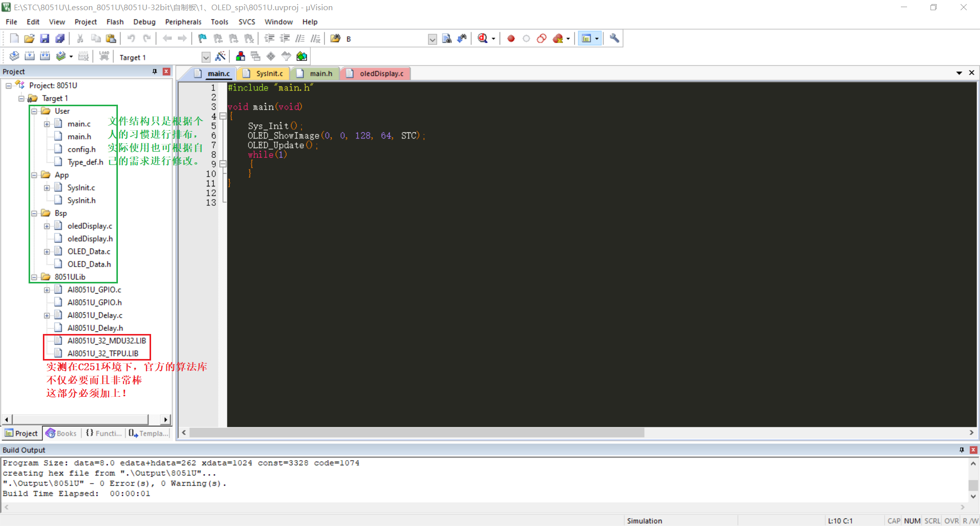
Task: Build target files with the Build icon
Action: pyautogui.click(x=30, y=56)
